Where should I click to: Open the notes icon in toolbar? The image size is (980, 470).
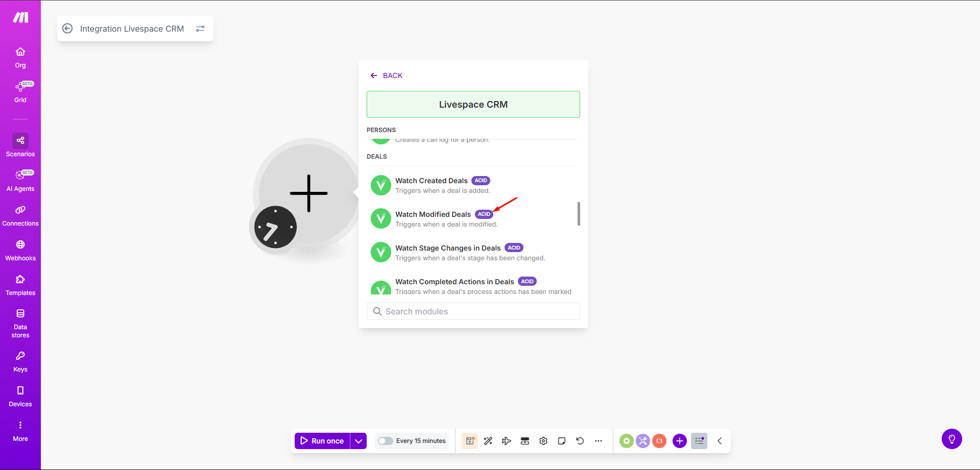pos(562,441)
